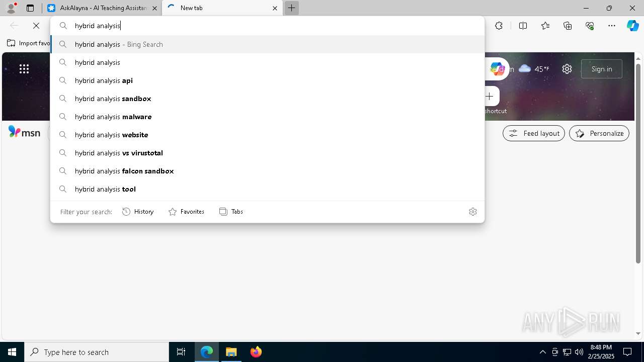Close the New tab tab
The width and height of the screenshot is (644, 362).
point(275,8)
